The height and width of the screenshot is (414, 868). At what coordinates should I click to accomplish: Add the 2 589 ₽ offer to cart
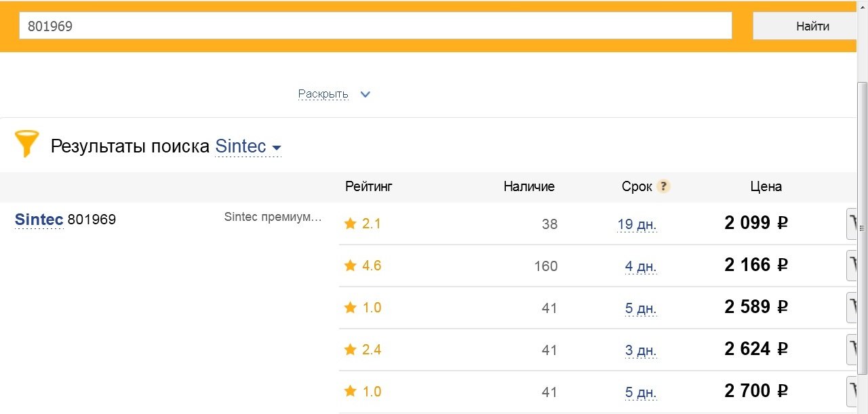(x=852, y=308)
